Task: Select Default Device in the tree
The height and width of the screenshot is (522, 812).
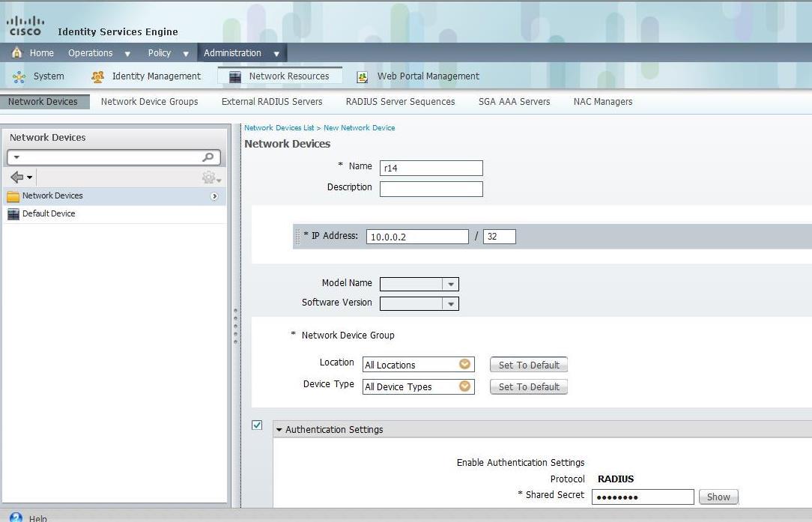Action: (48, 213)
